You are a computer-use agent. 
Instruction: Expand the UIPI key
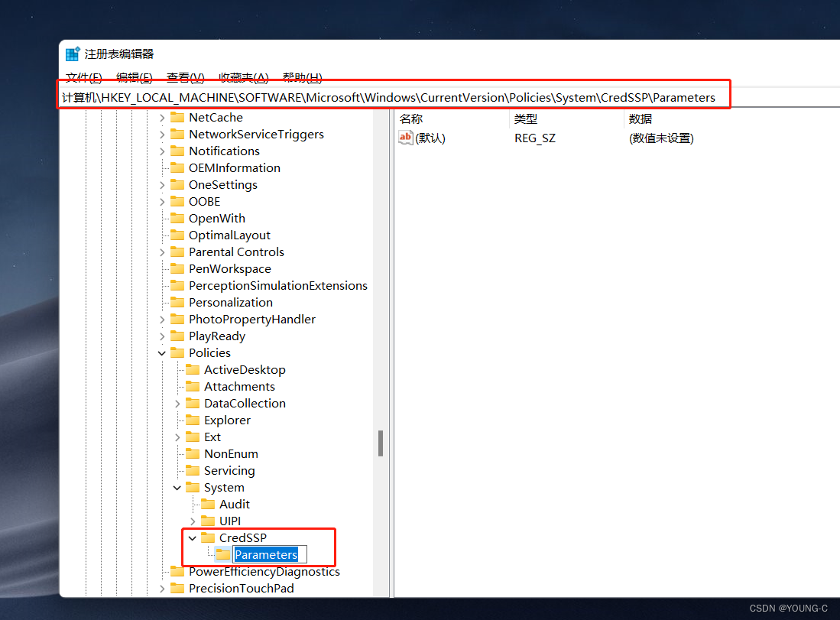coord(193,521)
